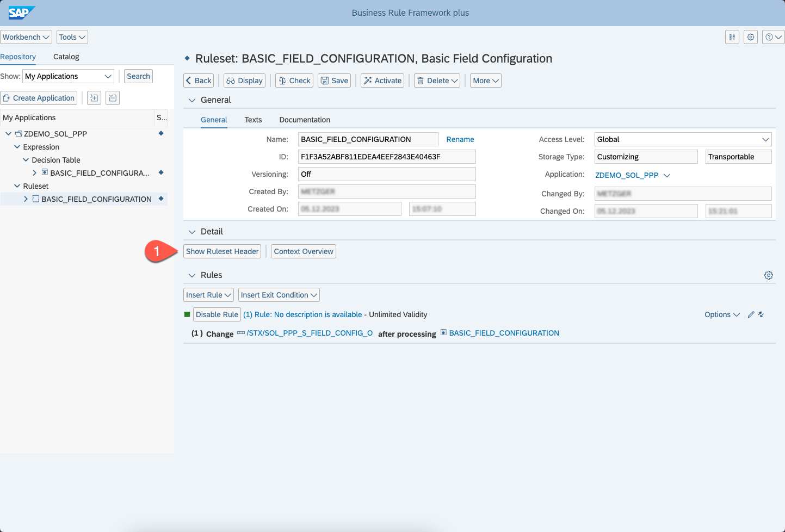Collapse the Decision Table tree node
The height and width of the screenshot is (532, 785).
[26, 160]
